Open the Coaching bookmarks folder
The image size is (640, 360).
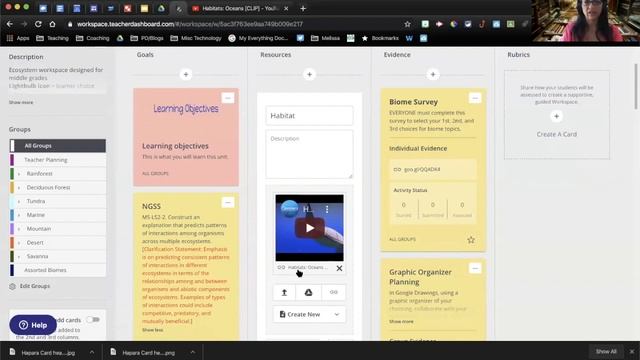tap(93, 38)
